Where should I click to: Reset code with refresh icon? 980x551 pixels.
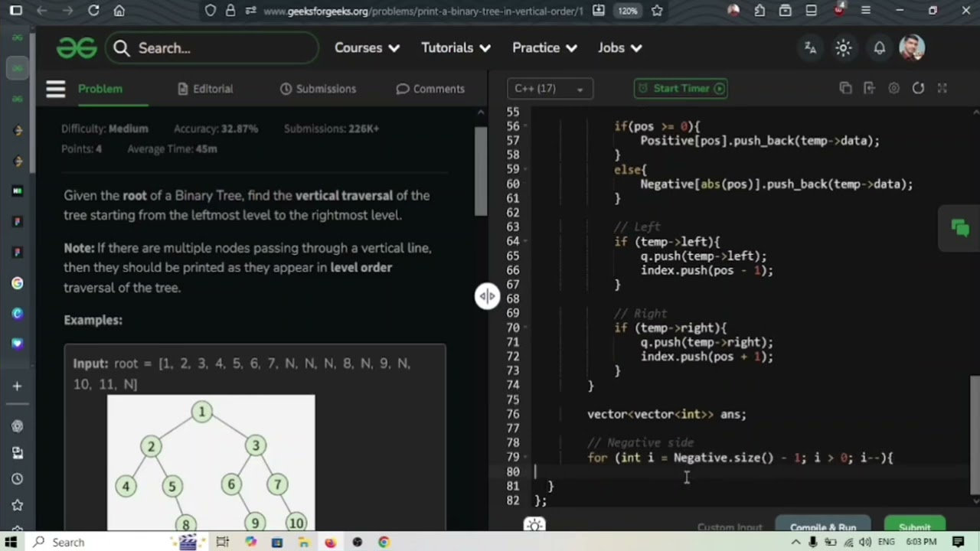tap(918, 89)
